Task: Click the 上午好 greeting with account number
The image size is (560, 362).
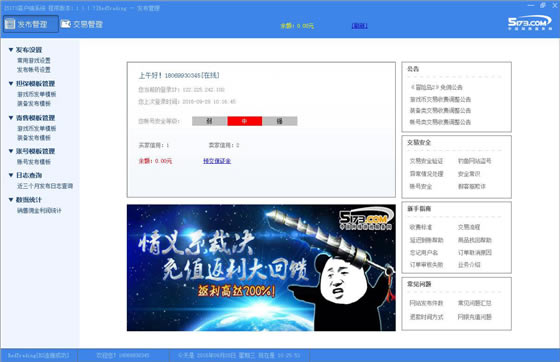Action: point(179,75)
